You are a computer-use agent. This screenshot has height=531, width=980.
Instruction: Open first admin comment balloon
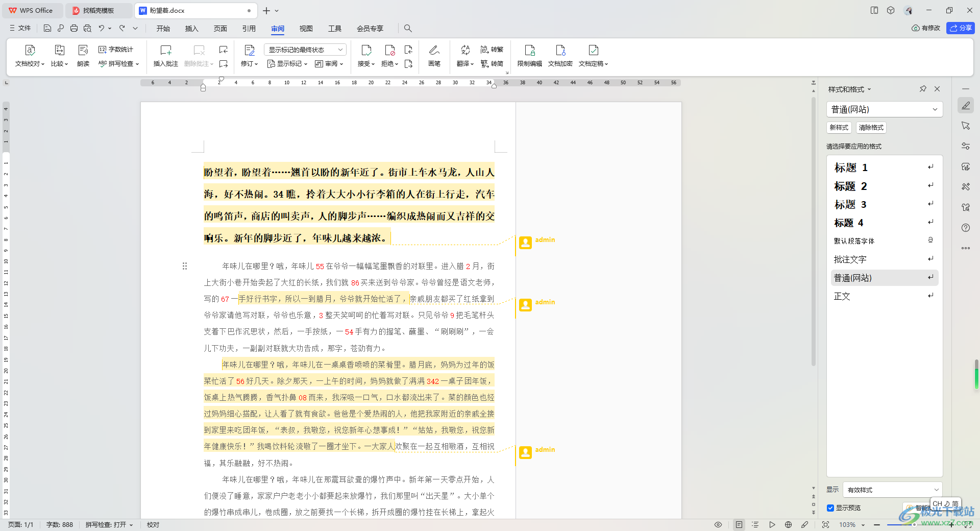[x=525, y=243]
